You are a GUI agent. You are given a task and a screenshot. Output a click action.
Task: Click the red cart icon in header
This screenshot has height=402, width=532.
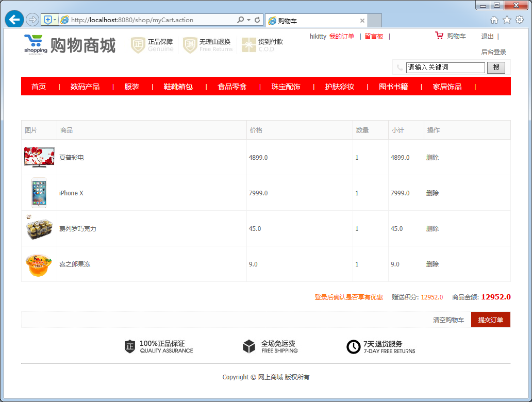439,35
